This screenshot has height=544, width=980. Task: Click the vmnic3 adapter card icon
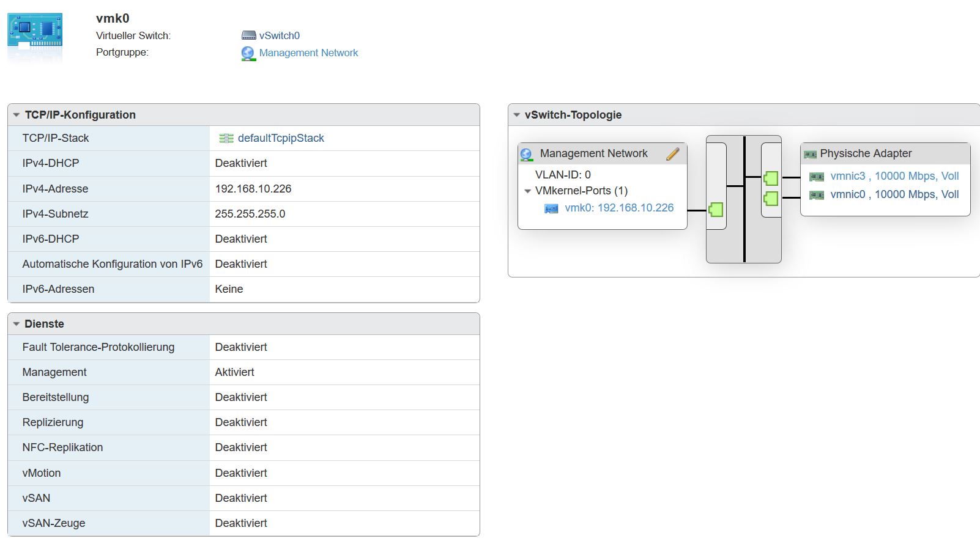[x=816, y=177]
